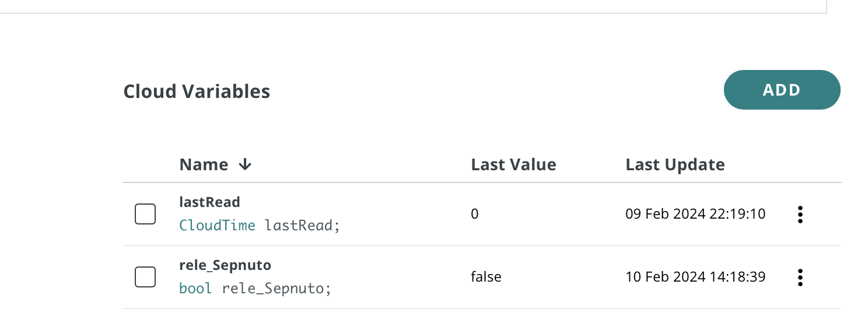
Task: Open the three-dot menu for lastRead
Action: [x=800, y=215]
